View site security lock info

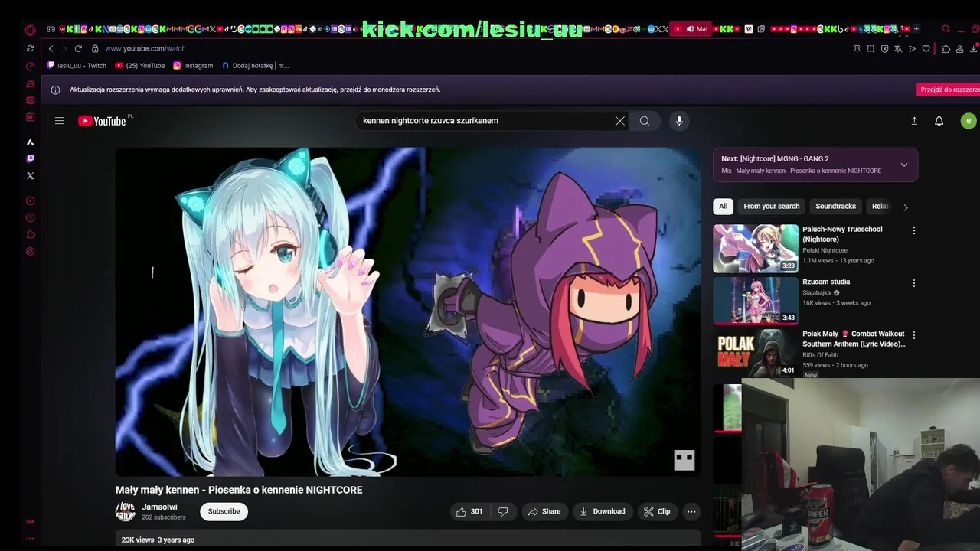pos(95,48)
